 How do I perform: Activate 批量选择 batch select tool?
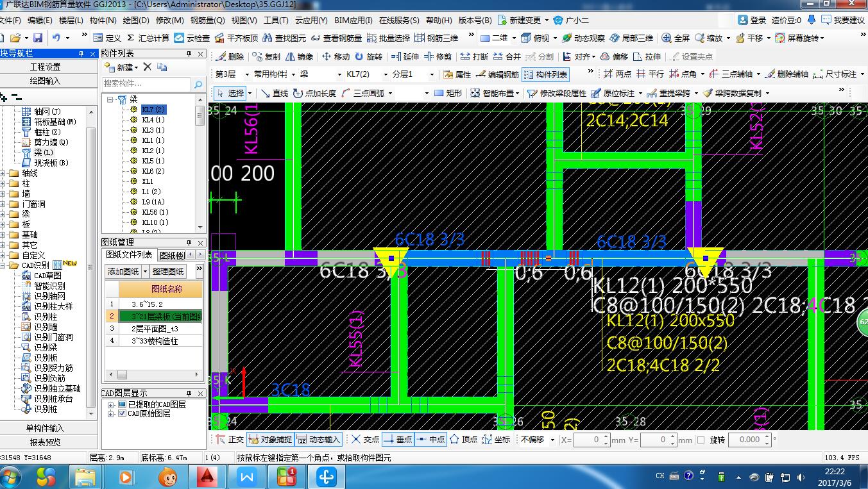[x=388, y=38]
